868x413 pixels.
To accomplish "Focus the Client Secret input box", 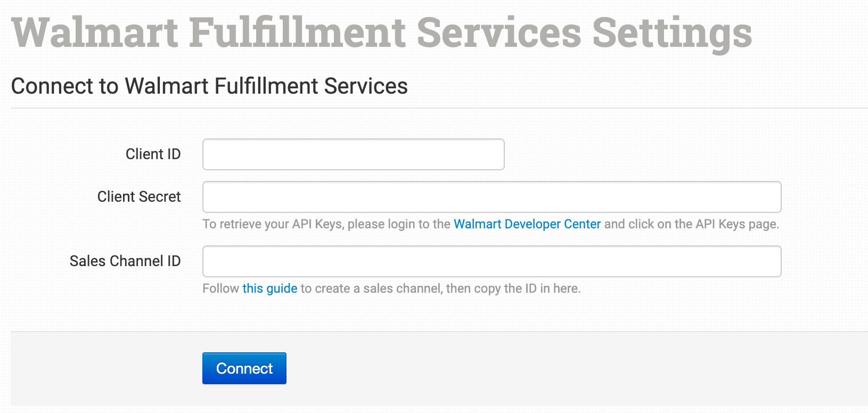I will pos(492,197).
